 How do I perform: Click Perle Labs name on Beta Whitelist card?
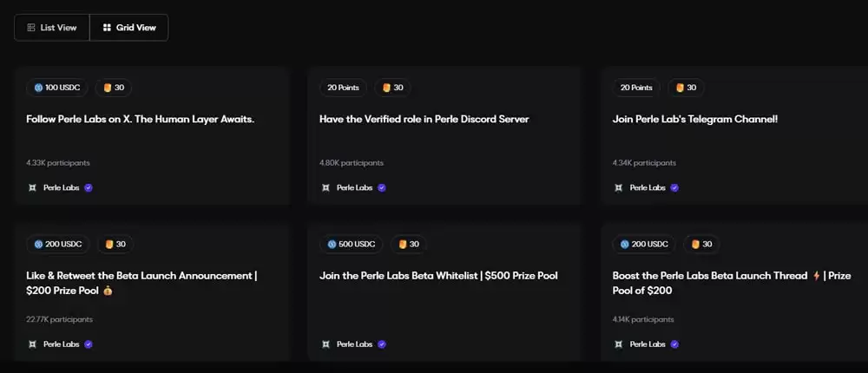coord(354,344)
